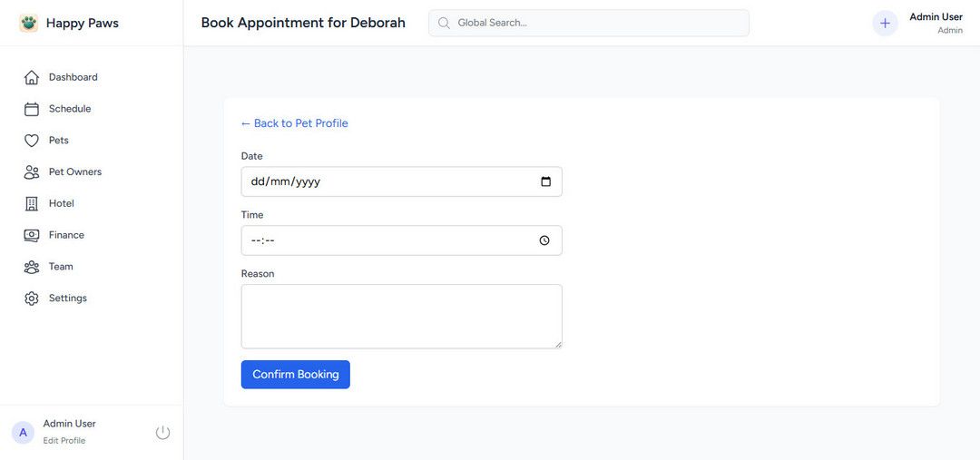Focus the Global Search field

tap(599, 23)
